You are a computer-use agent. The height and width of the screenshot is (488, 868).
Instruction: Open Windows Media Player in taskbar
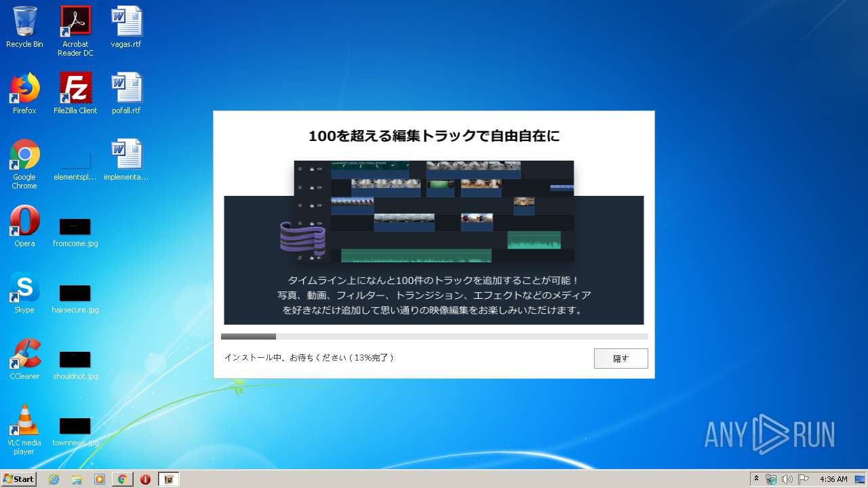[x=100, y=479]
